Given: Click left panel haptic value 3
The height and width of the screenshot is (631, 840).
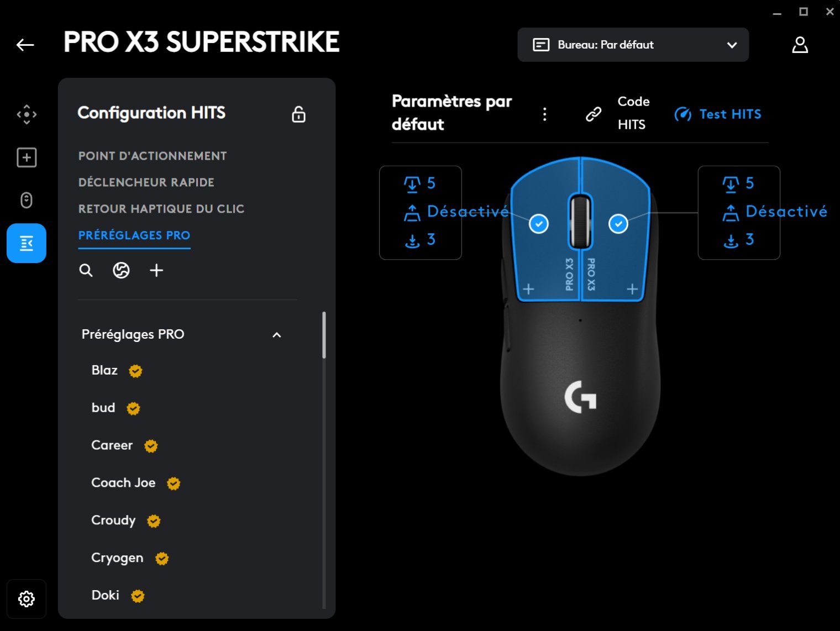Looking at the screenshot, I should (x=431, y=239).
